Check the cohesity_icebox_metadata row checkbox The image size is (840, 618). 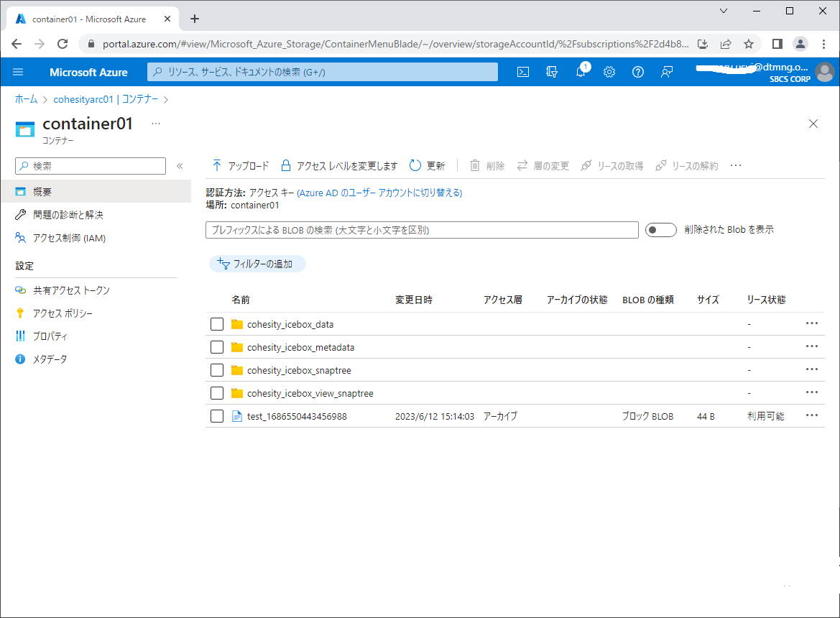(217, 347)
